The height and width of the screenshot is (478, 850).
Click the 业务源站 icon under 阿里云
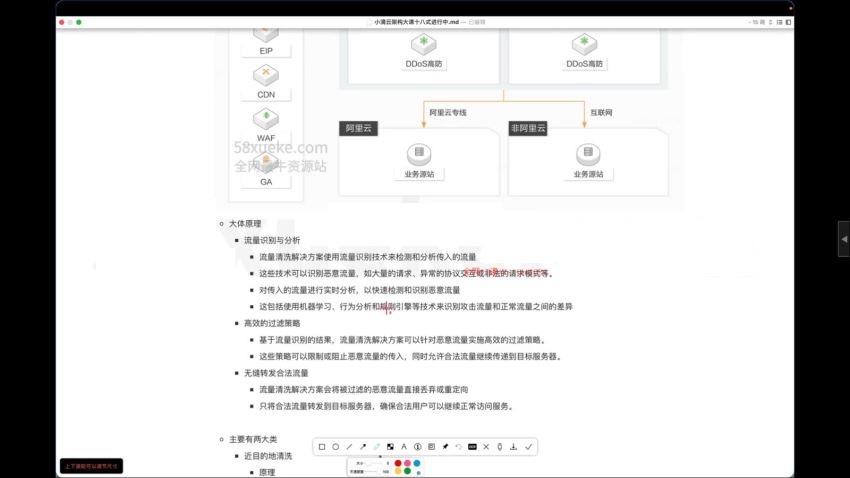(x=419, y=154)
